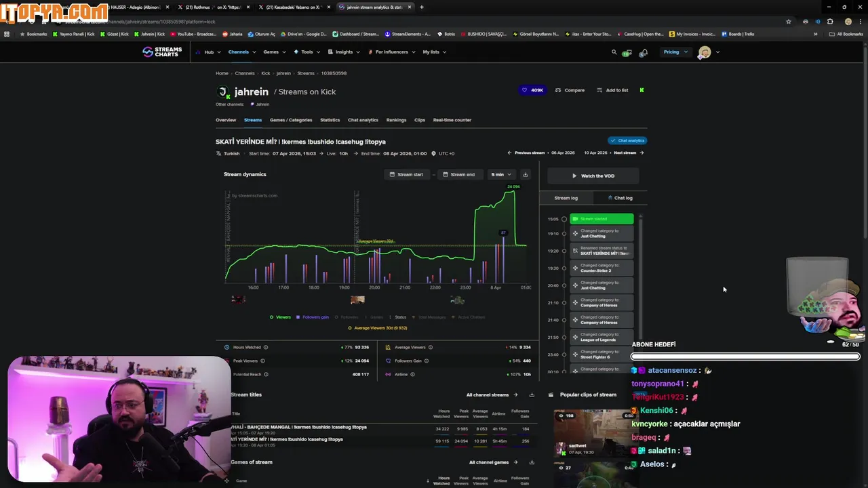The height and width of the screenshot is (488, 868).
Task: Click the info icon next to Followers Gain
Action: click(427, 361)
